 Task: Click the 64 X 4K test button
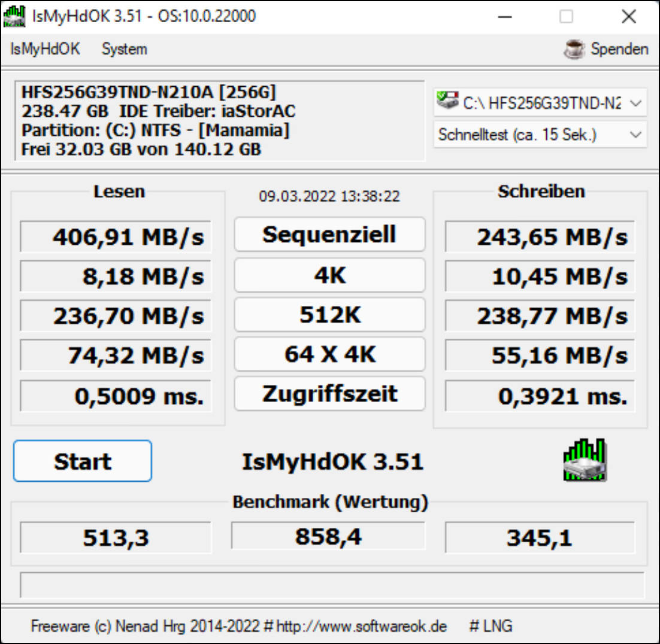[329, 354]
